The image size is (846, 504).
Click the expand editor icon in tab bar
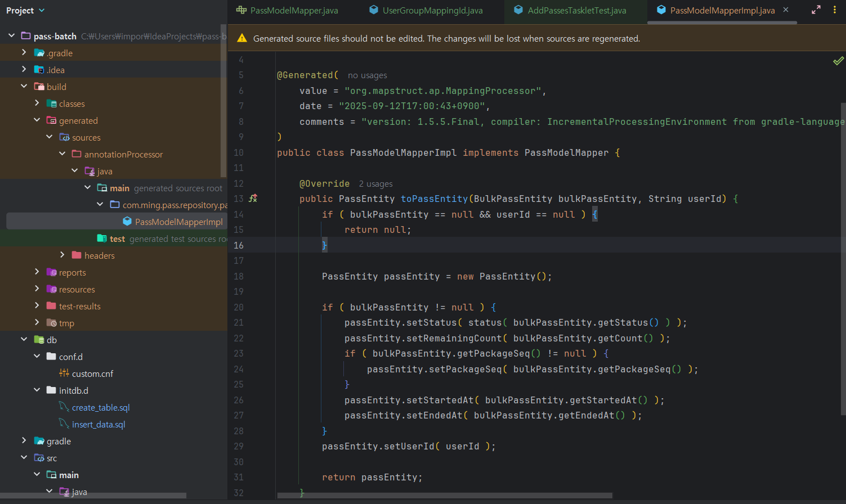pyautogui.click(x=816, y=10)
